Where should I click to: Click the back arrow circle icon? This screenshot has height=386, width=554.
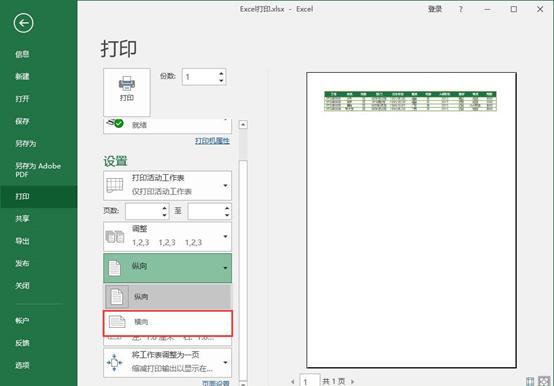(x=23, y=23)
